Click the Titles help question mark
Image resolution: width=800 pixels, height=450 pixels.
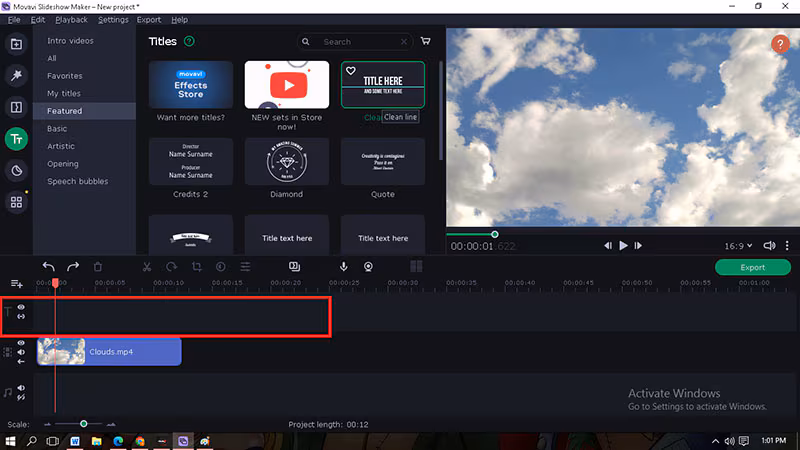[189, 41]
